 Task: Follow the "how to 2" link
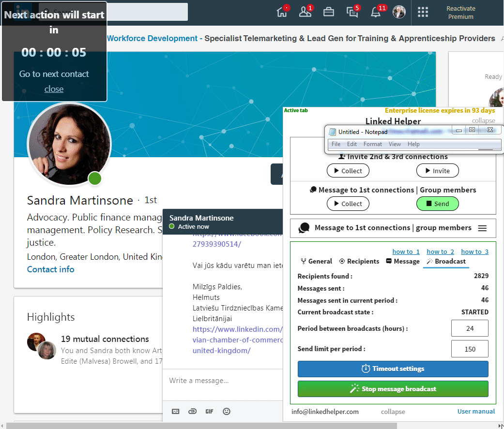[x=440, y=251]
